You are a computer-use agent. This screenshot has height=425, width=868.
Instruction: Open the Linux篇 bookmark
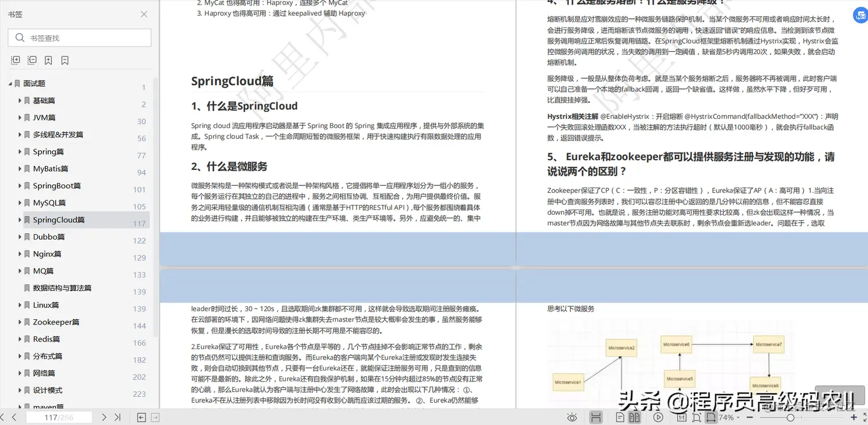pos(46,305)
